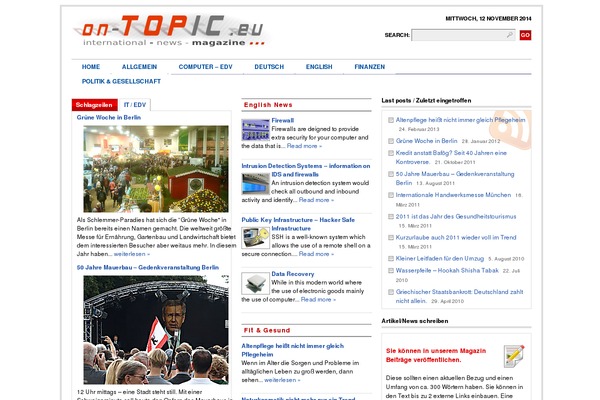The image size is (600, 400).
Task: Open Internationale Handwerksmesse München link
Action: pos(453,195)
